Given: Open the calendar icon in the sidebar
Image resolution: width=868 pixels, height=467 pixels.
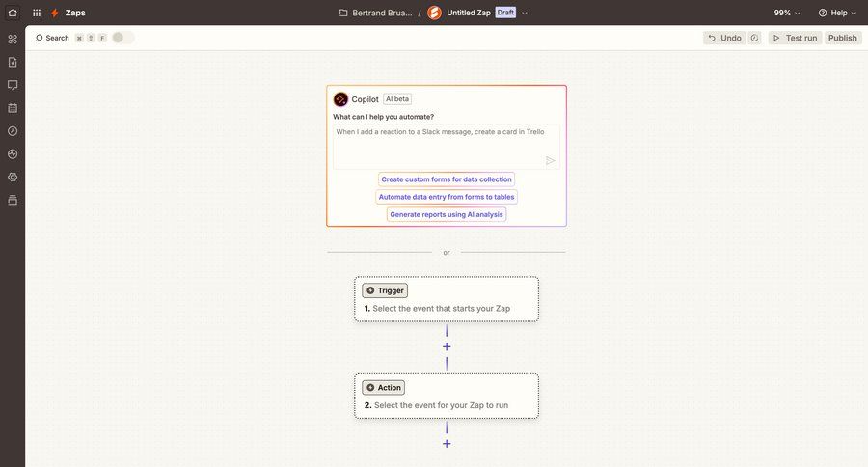Looking at the screenshot, I should coord(13,108).
